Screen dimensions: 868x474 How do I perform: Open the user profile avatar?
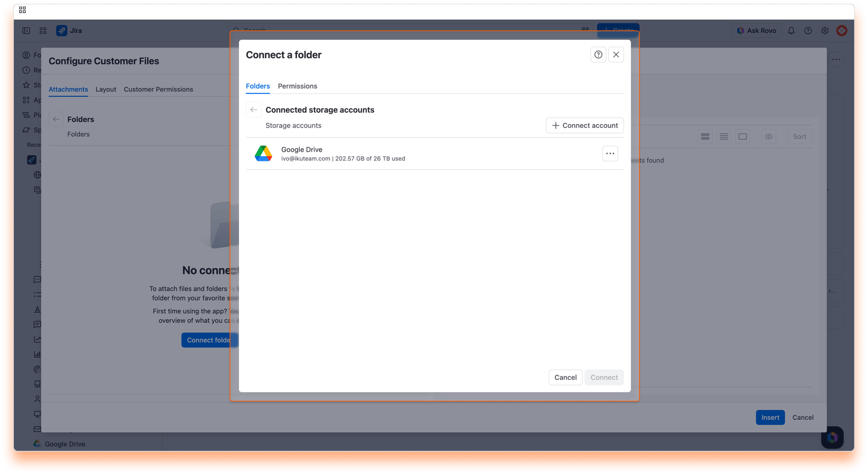(841, 30)
